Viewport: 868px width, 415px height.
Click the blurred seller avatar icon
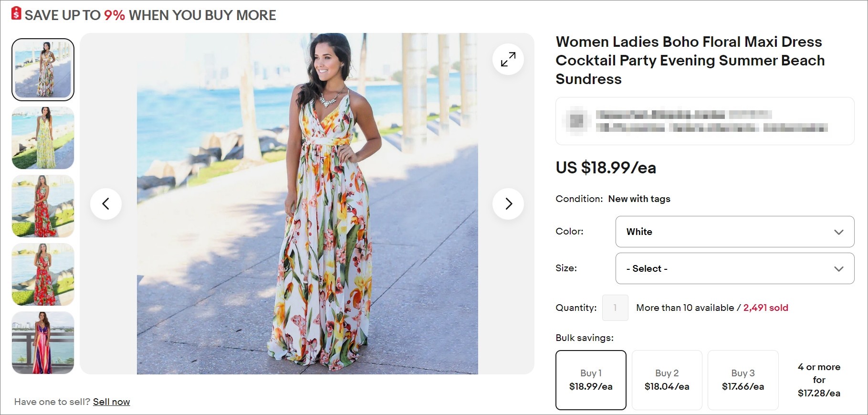coord(577,121)
